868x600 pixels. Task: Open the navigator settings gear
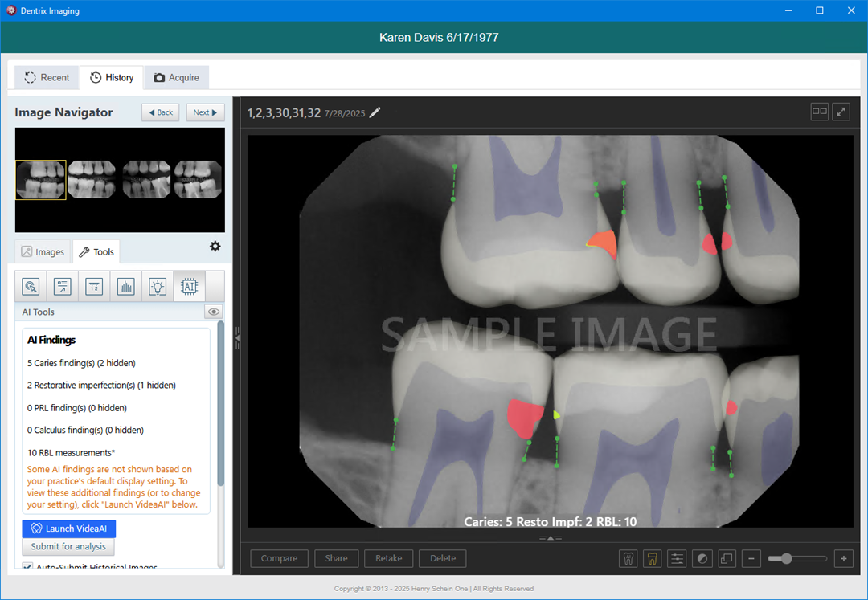coord(215,247)
